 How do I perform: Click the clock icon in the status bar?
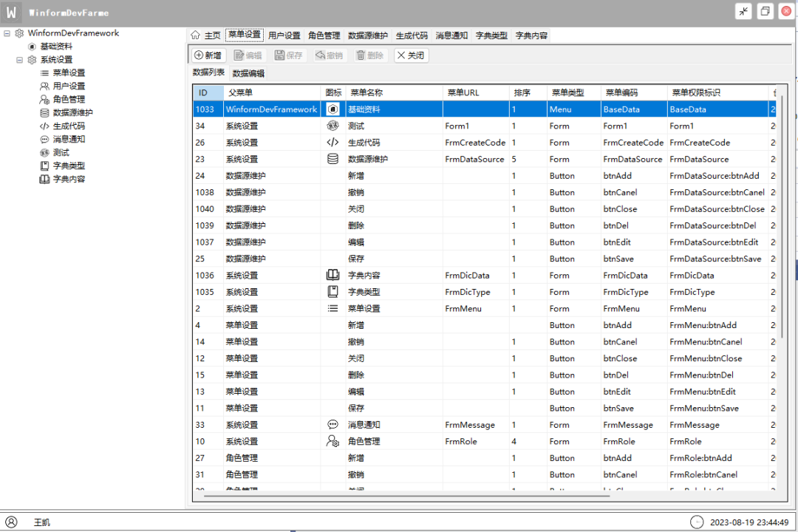tap(697, 522)
